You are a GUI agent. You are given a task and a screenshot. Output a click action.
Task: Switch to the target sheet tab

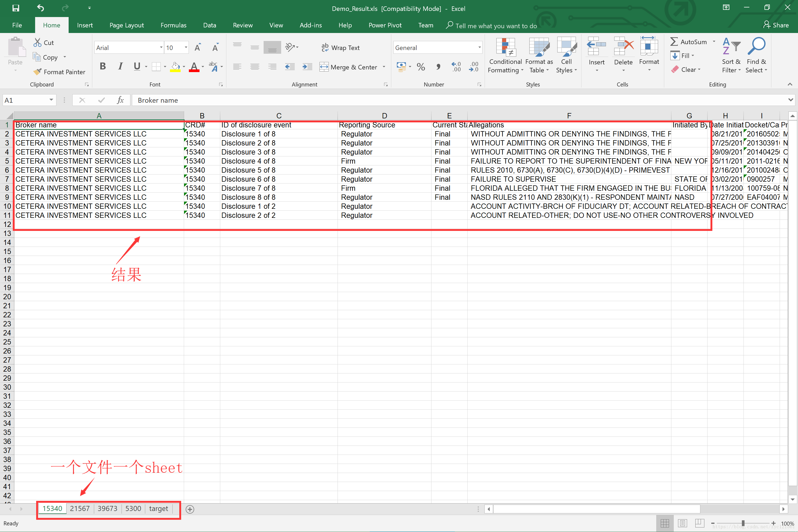(x=159, y=509)
